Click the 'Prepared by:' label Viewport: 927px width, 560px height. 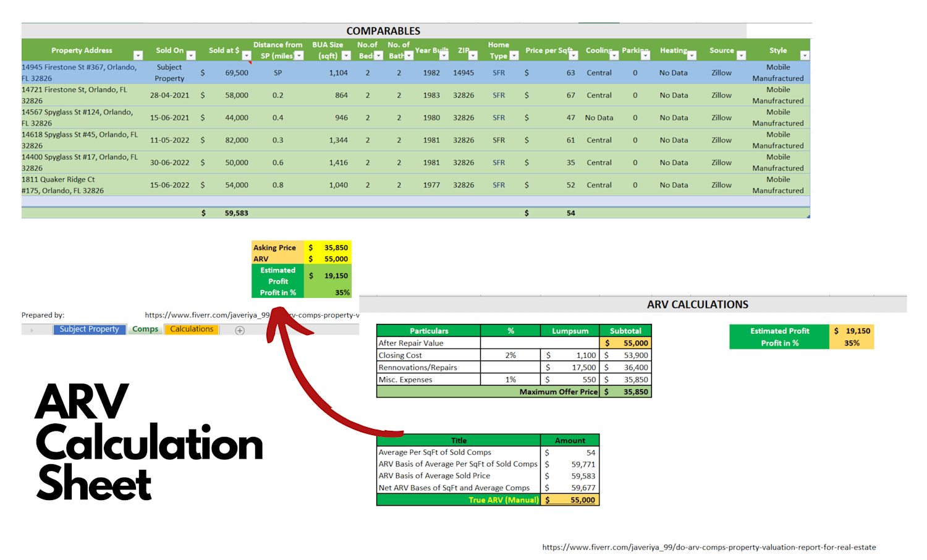coord(43,315)
